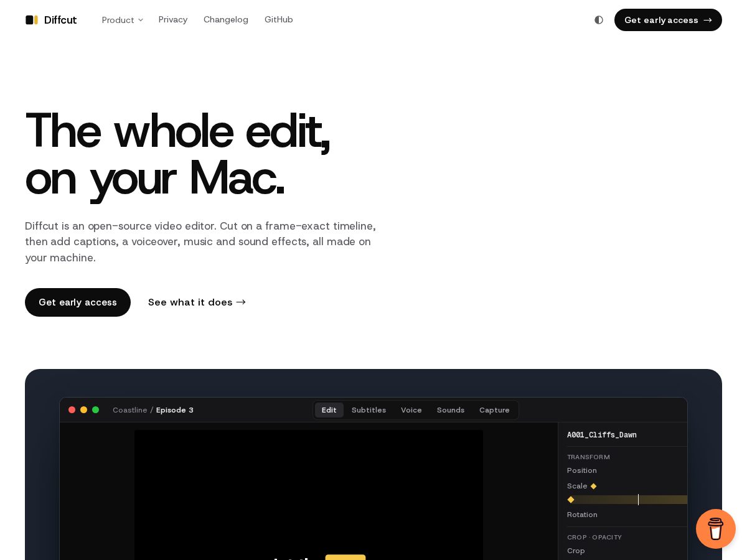Click the Scale keyframe slider track

627,500
